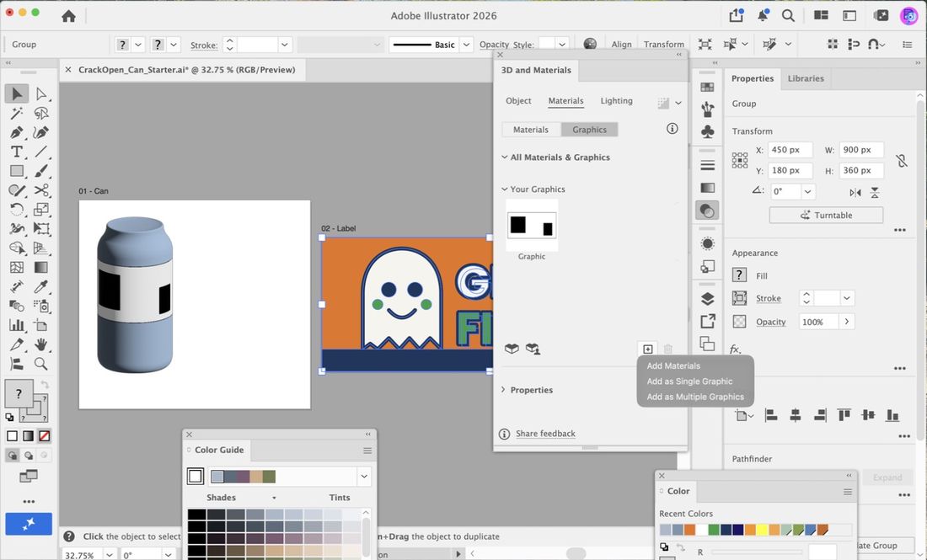
Task: Open the stroke weight dropdown in control bar
Action: (284, 45)
